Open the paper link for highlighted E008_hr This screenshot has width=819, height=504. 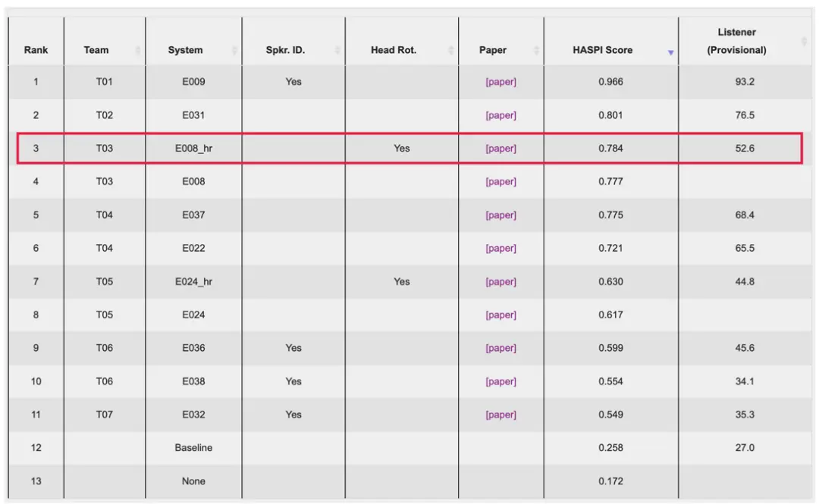tap(500, 149)
